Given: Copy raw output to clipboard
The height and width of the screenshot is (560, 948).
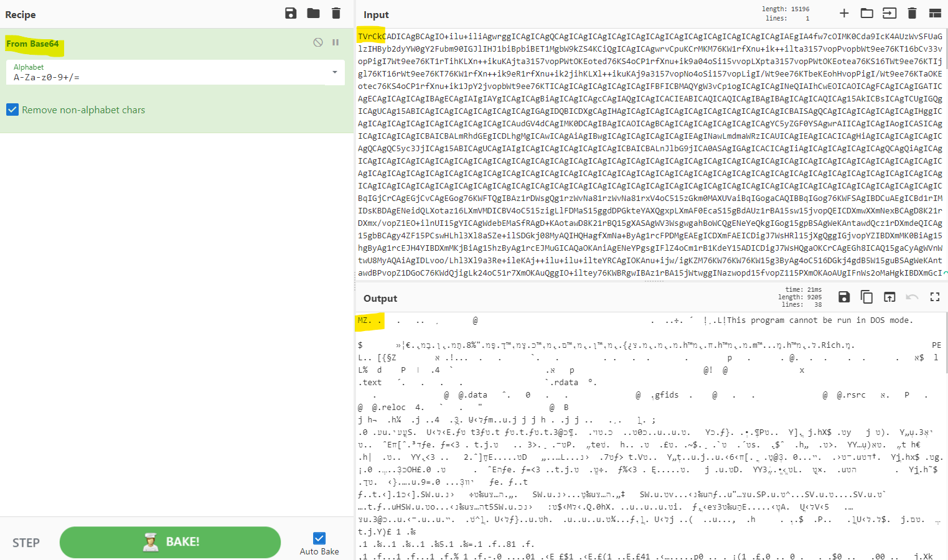Looking at the screenshot, I should coord(866,297).
